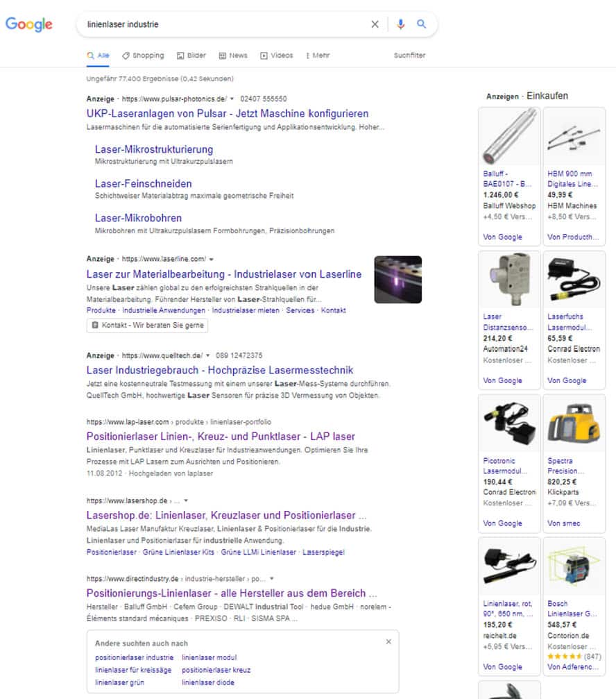Expand dropdown arrow next to lasershop.de URL
Image resolution: width=616 pixels, height=699 pixels.
tap(186, 500)
